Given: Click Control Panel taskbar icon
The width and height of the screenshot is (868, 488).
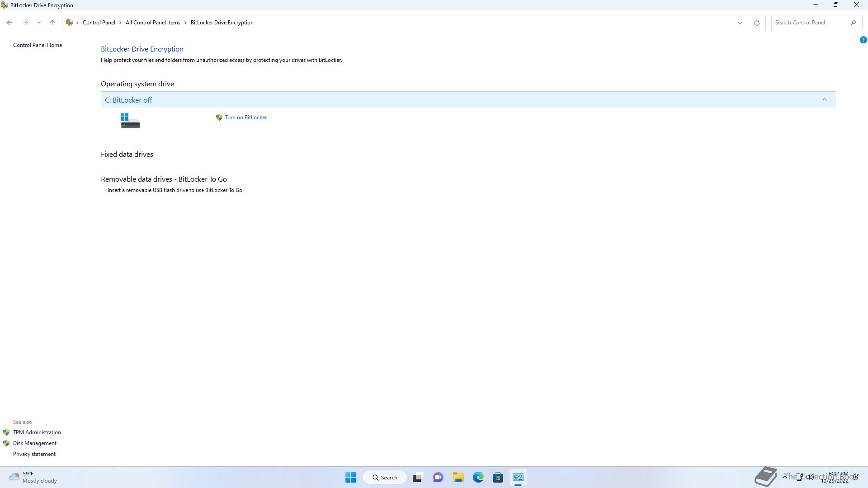Looking at the screenshot, I should [x=518, y=477].
